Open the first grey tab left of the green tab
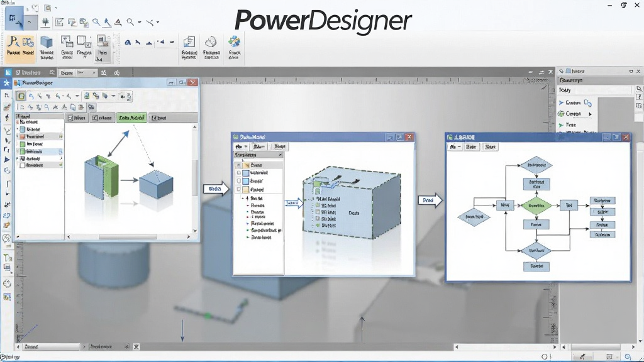The image size is (644, 362). pos(77,118)
